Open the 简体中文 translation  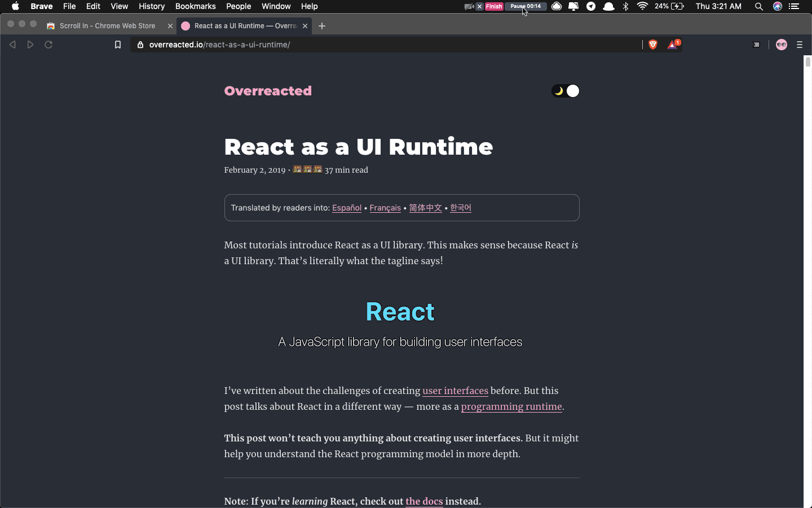point(425,208)
